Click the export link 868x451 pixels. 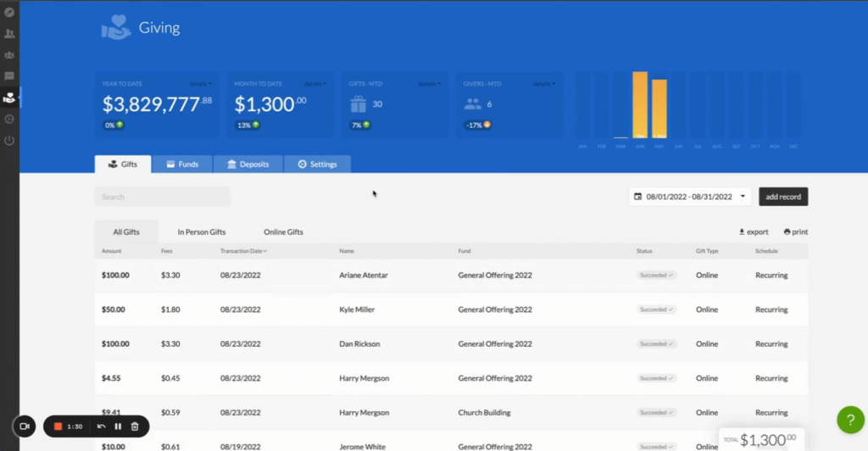click(754, 231)
